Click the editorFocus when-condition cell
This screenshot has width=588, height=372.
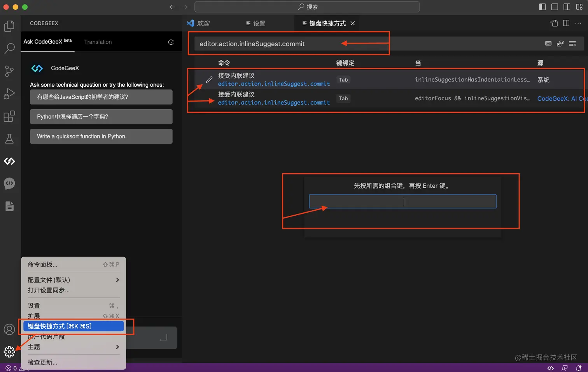click(472, 98)
